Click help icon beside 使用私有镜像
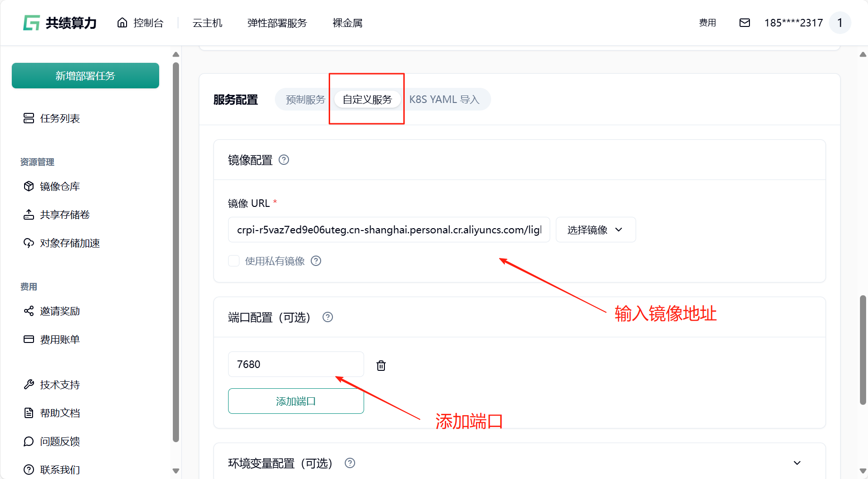868x479 pixels. tap(316, 261)
